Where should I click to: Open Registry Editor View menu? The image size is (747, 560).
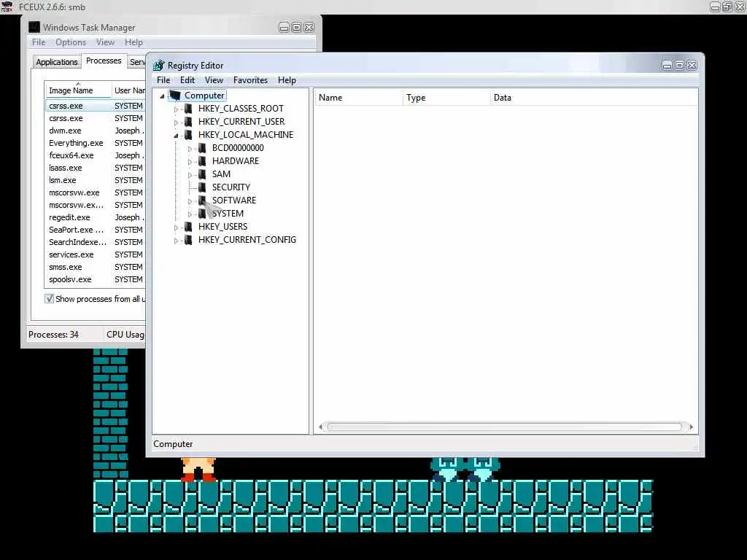point(214,80)
